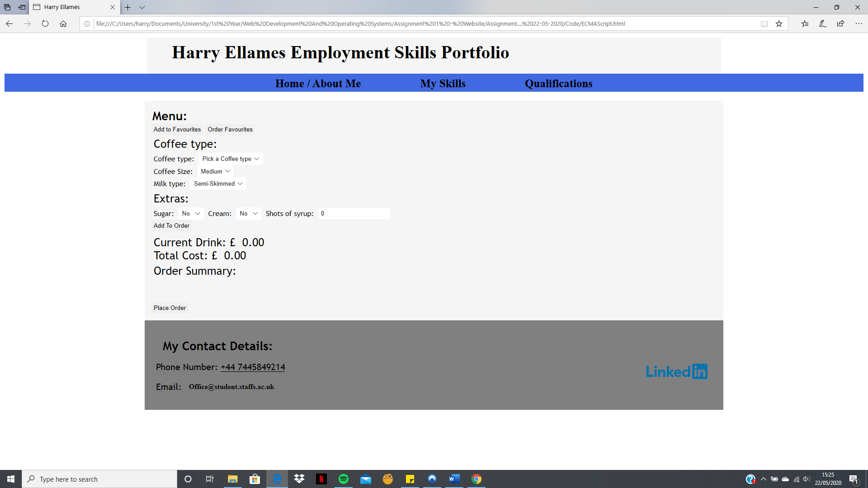This screenshot has width=868, height=488.
Task: Click the Home icon in the browser toolbar
Action: pos(63,24)
